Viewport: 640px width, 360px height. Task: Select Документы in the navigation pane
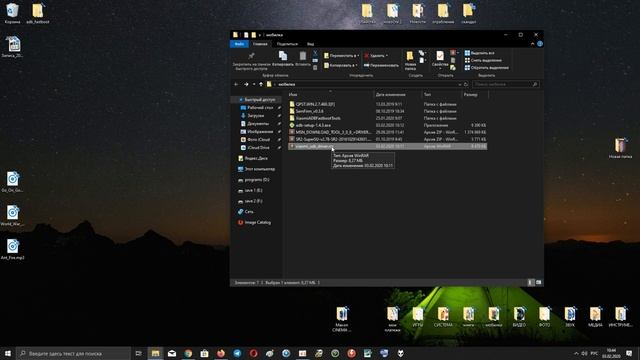[x=258, y=124]
